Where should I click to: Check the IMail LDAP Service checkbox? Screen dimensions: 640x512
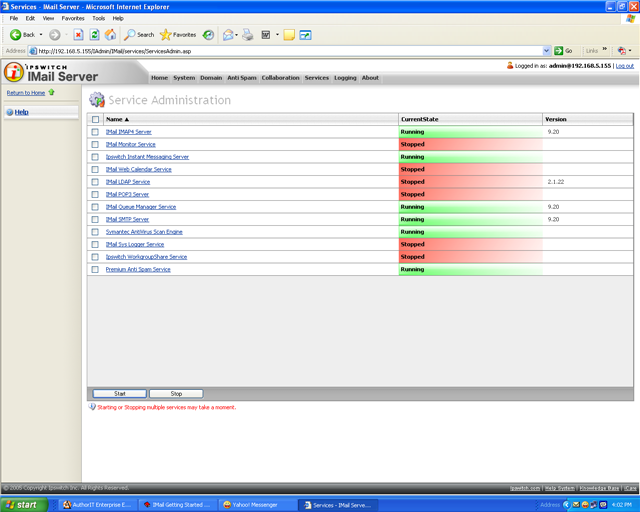tap(95, 182)
